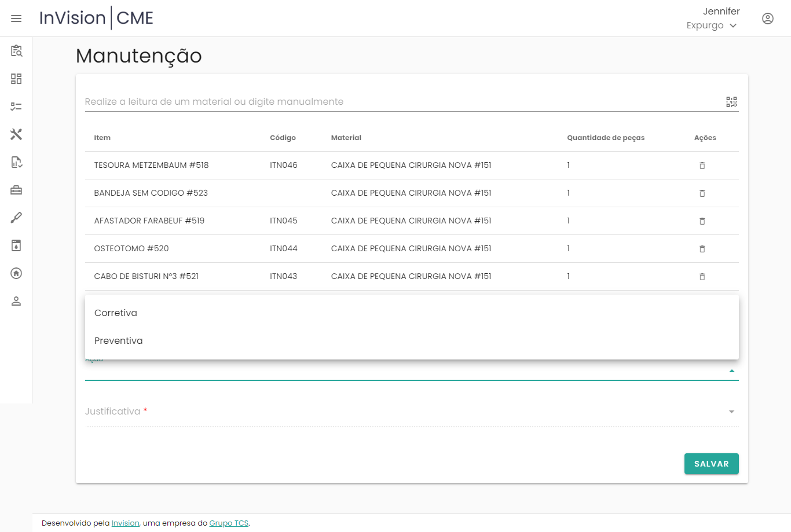Delete the OSTEOTOMO #520 row
Image resolution: width=791 pixels, height=532 pixels.
coord(702,249)
